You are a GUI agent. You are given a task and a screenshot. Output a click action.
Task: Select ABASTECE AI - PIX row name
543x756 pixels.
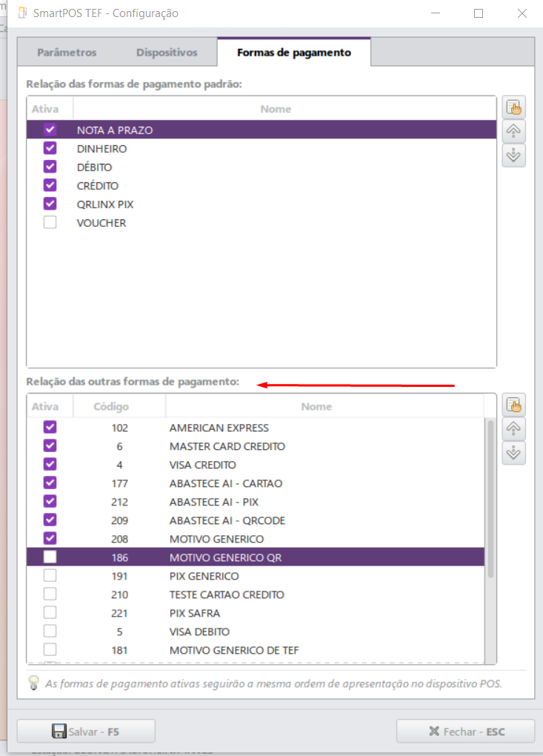(x=214, y=502)
